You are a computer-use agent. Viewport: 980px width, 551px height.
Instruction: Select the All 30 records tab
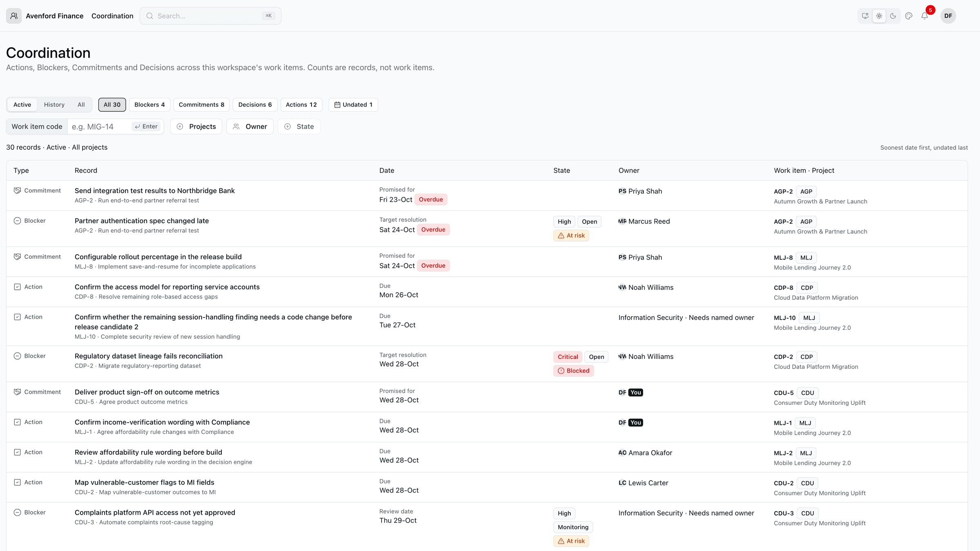112,104
